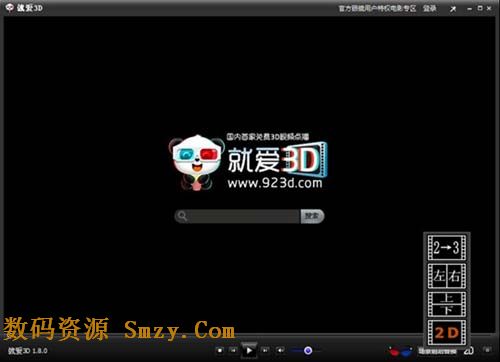500x362 pixels.
Task: Click the pin always-on-top icon
Action: pos(453,9)
